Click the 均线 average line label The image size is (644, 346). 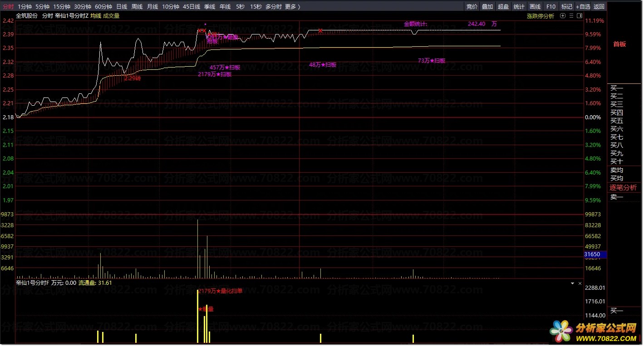click(x=95, y=15)
